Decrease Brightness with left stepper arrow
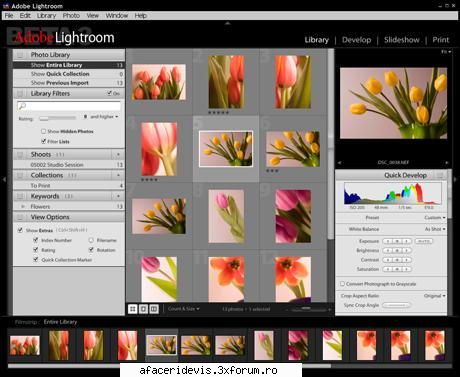Viewport: 460px width, 377px height. pos(388,250)
